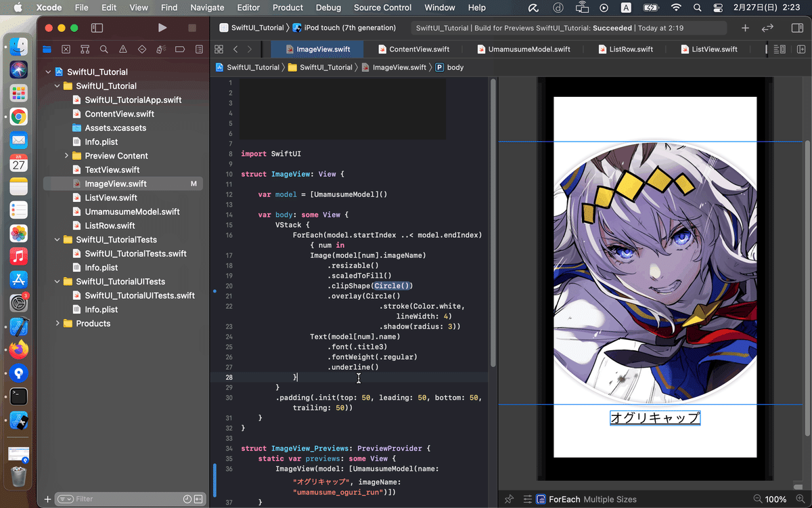Click the ImageView.swift jump bar item
812x508 pixels.
click(x=394, y=68)
